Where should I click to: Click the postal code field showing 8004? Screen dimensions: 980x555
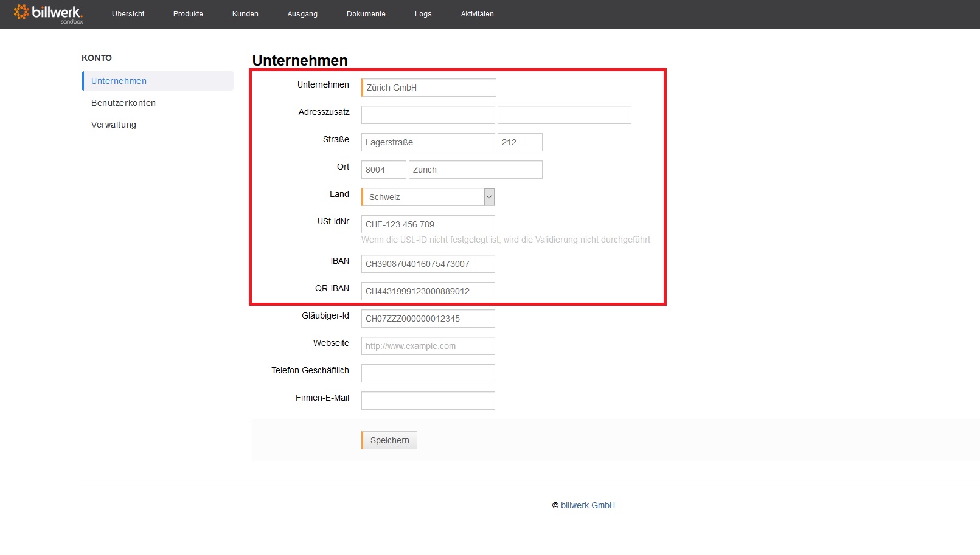coord(384,170)
